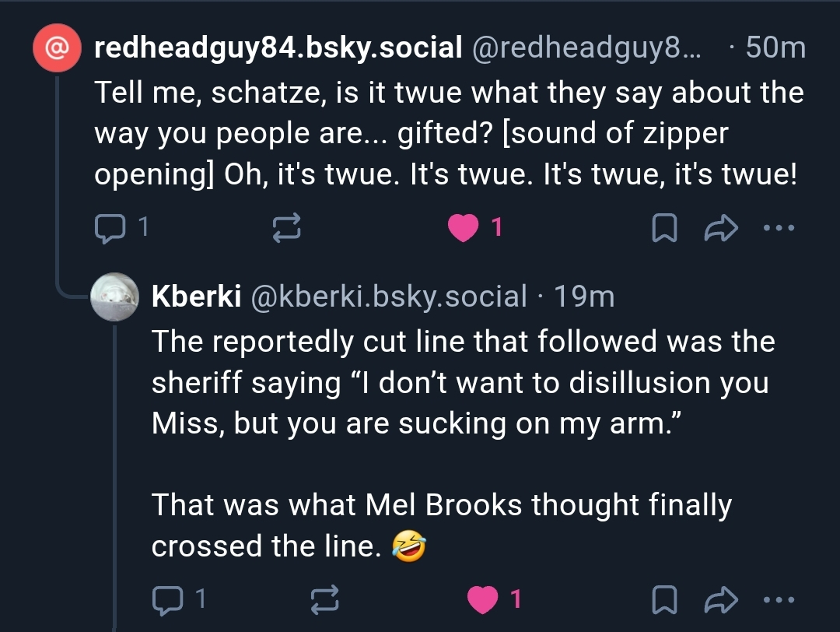Open the 19m timestamp on Kberki's reply
The height and width of the screenshot is (632, 840).
pos(583,296)
